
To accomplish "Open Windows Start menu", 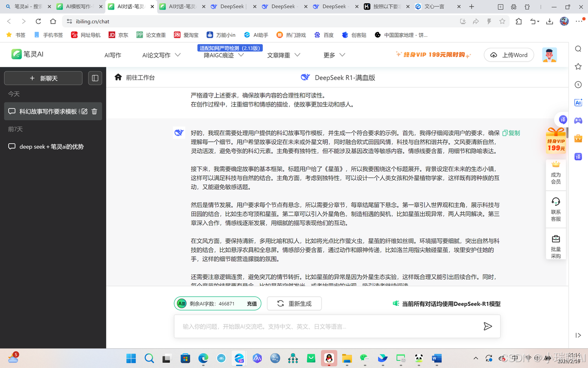I will tap(131, 358).
